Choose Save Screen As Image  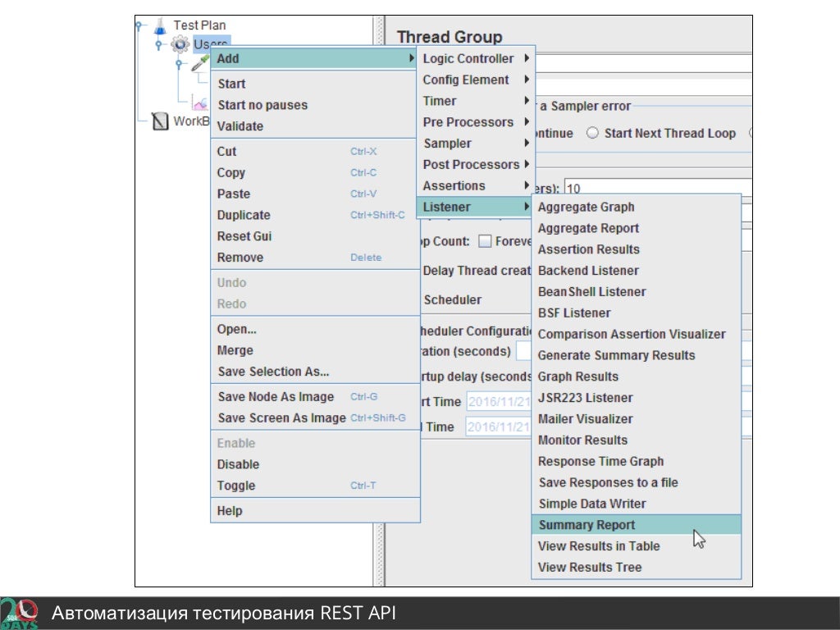tap(316, 418)
